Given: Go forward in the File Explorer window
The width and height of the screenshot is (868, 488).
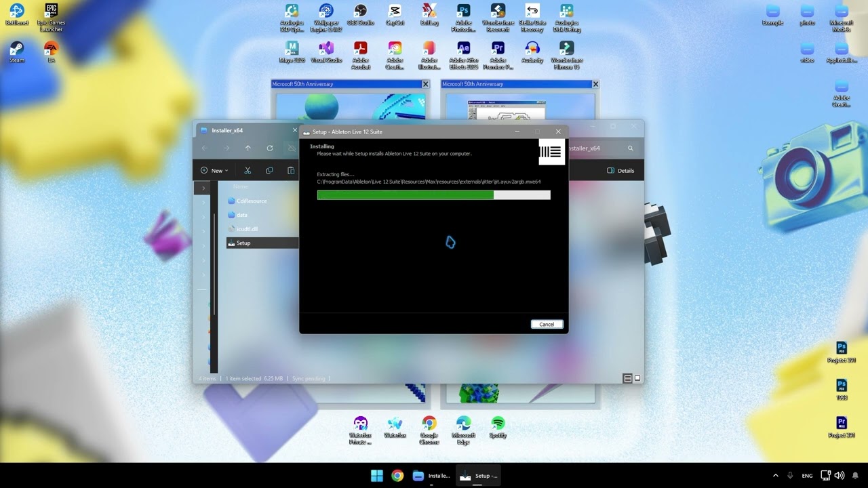Looking at the screenshot, I should pos(226,148).
